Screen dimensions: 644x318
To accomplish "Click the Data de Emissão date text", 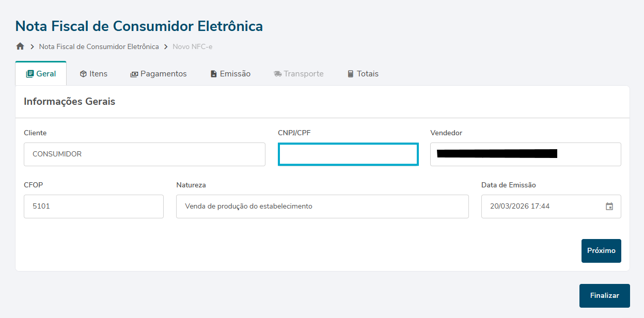I will pyautogui.click(x=520, y=206).
